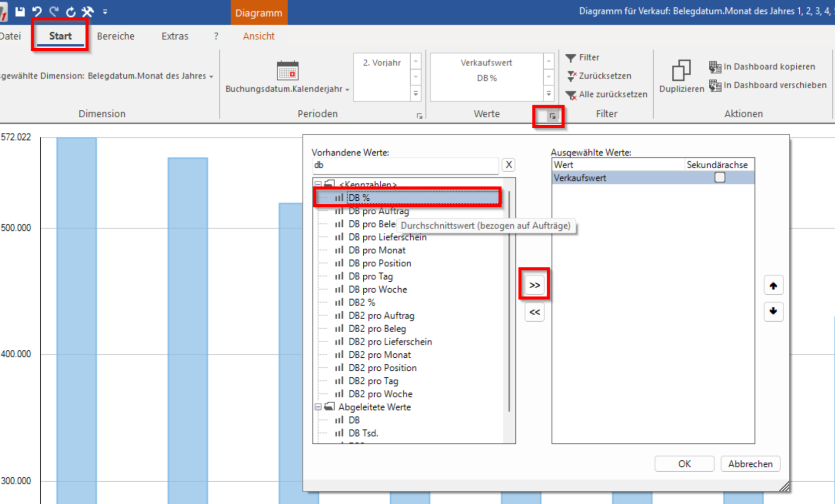Screen dimensions: 835x504
Task: Open the Werte dialog launcher
Action: tap(552, 116)
